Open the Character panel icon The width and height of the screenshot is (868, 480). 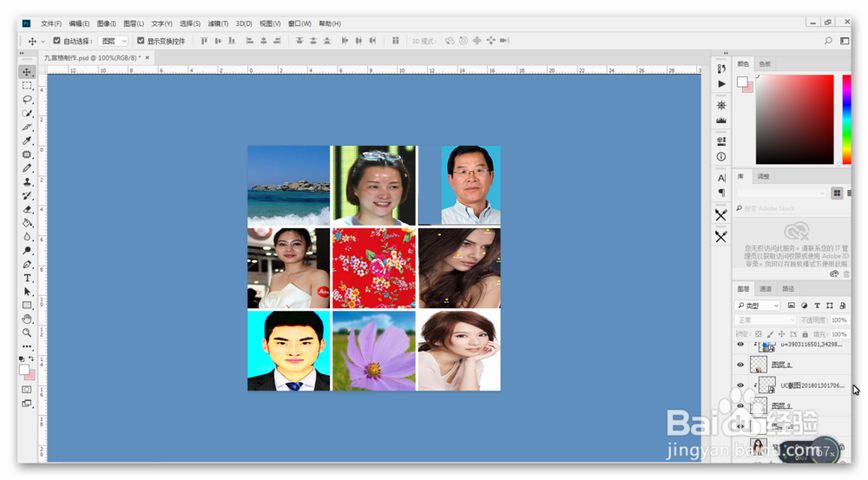(721, 178)
